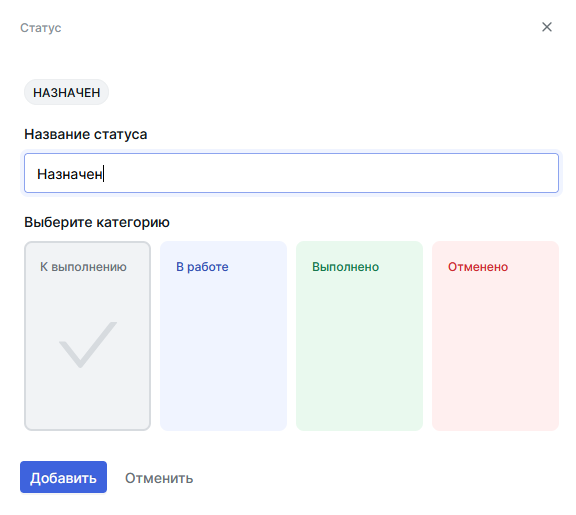The height and width of the screenshot is (515, 576).
Task: Choose the В работе category card
Action: (223, 336)
